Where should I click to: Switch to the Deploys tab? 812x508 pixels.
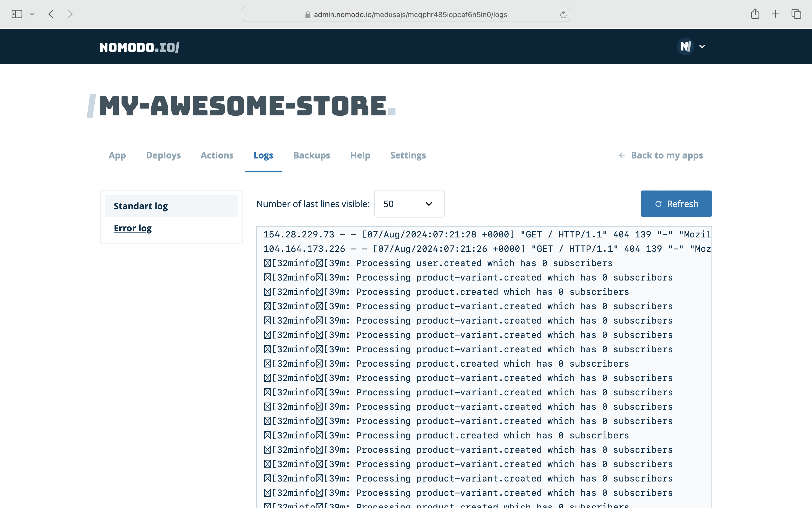pyautogui.click(x=163, y=155)
